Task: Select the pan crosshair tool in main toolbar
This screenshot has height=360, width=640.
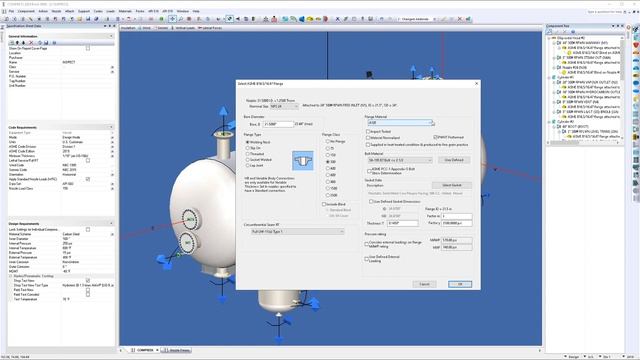Action: coord(173,19)
